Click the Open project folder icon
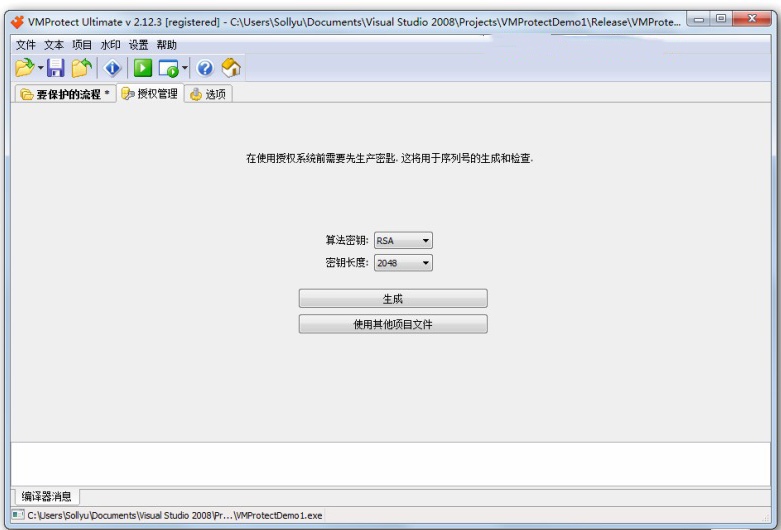781x530 pixels. point(24,68)
